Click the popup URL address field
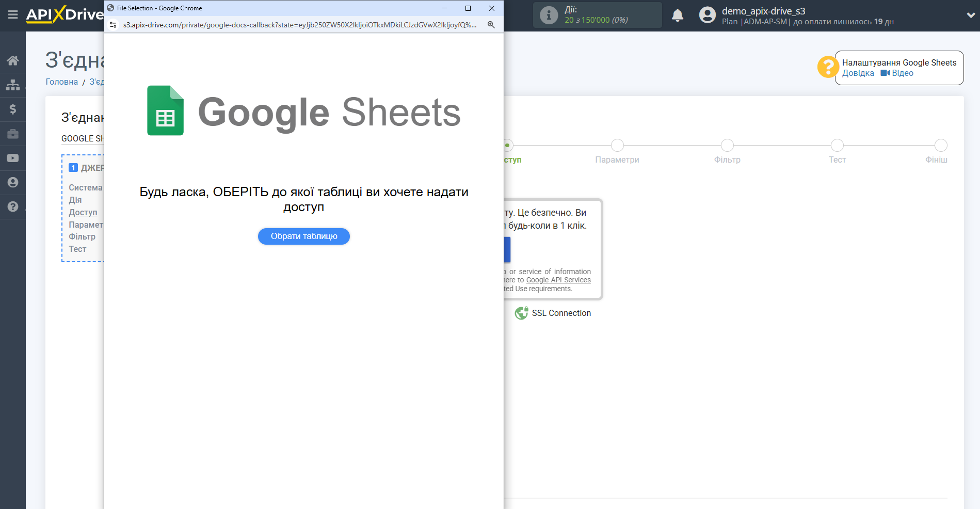 (300, 25)
